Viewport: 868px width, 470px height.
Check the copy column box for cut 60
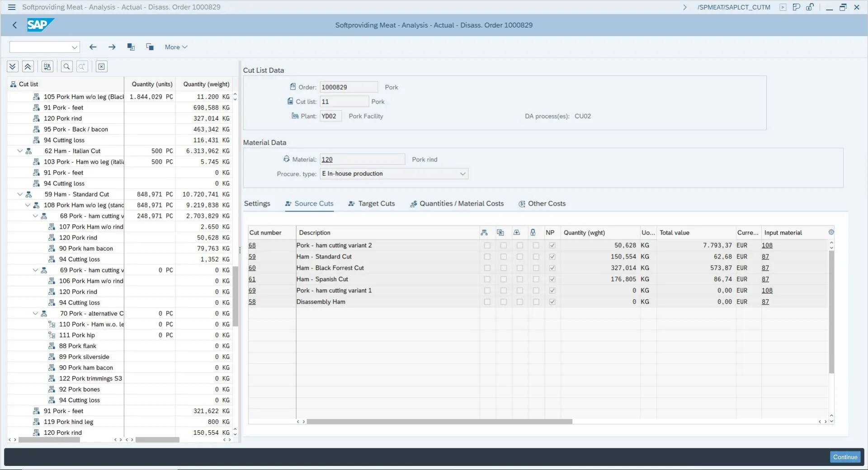503,268
